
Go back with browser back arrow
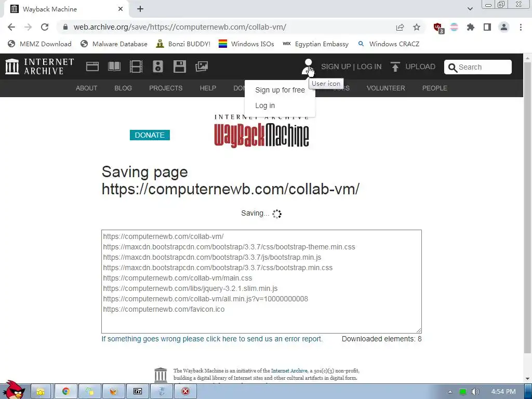click(11, 27)
